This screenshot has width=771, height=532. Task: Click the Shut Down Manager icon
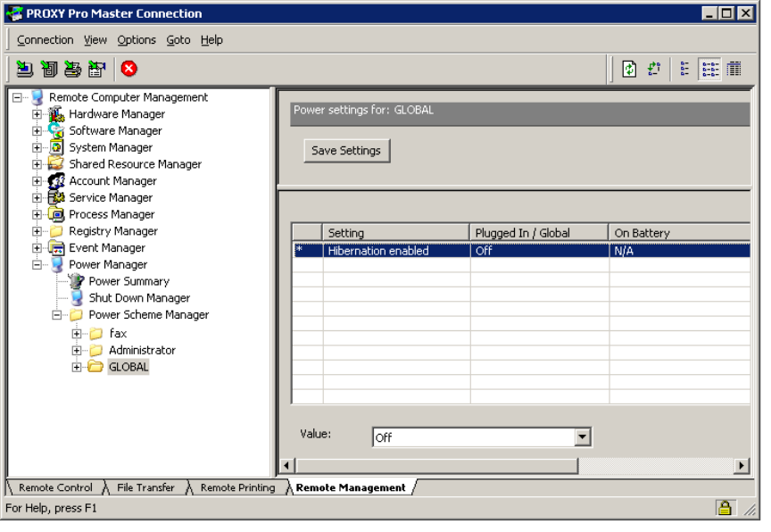(77, 298)
